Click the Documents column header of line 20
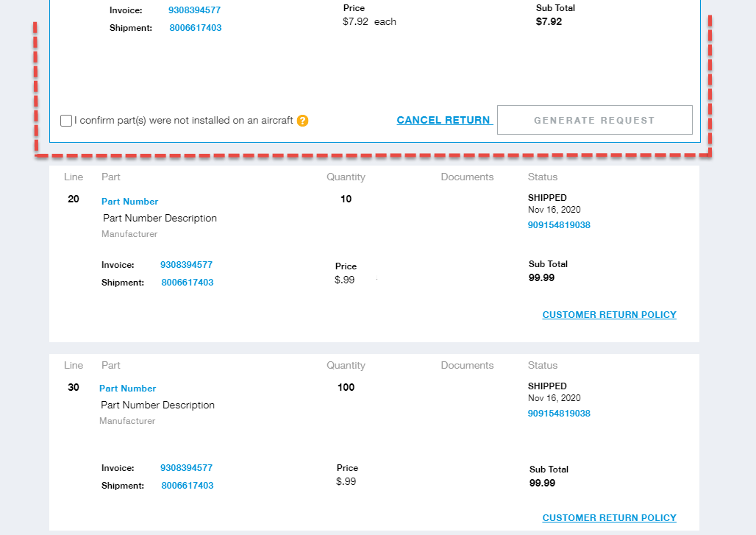Screen dimensions: 756x535 [x=467, y=177]
